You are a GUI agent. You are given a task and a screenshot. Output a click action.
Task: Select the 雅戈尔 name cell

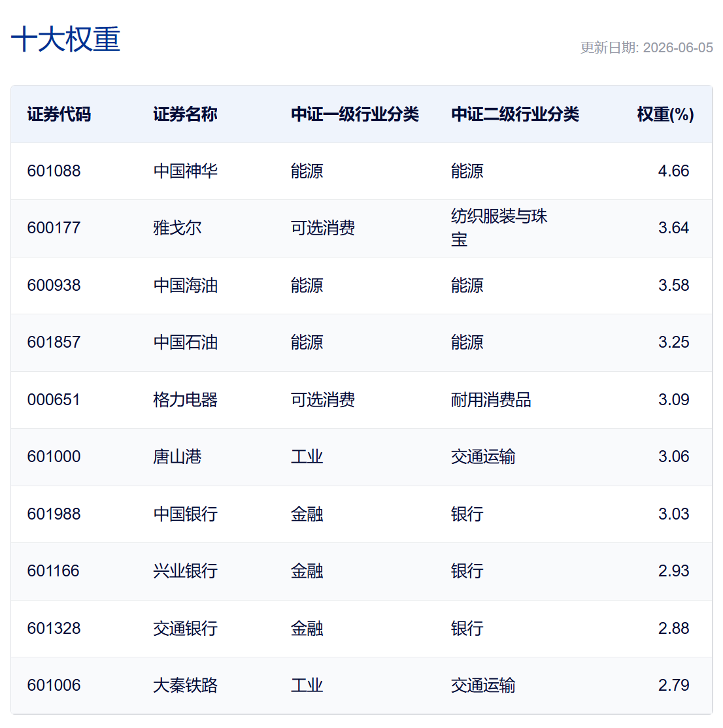[177, 228]
